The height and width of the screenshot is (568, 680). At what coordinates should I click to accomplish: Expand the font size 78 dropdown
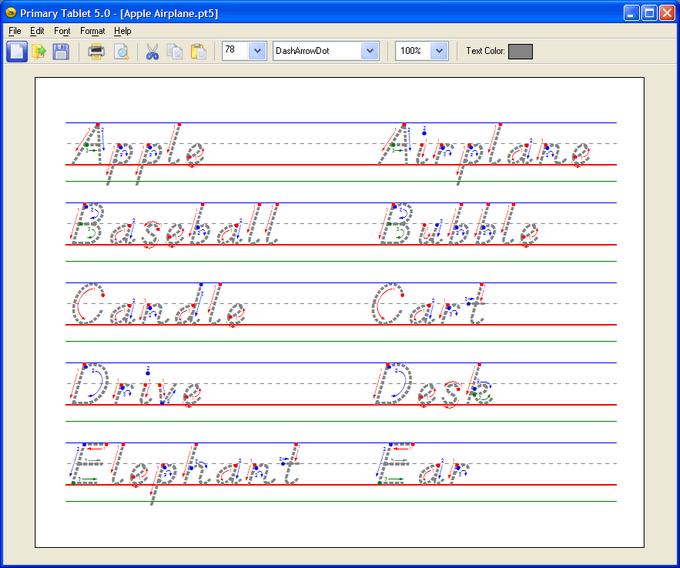[256, 51]
